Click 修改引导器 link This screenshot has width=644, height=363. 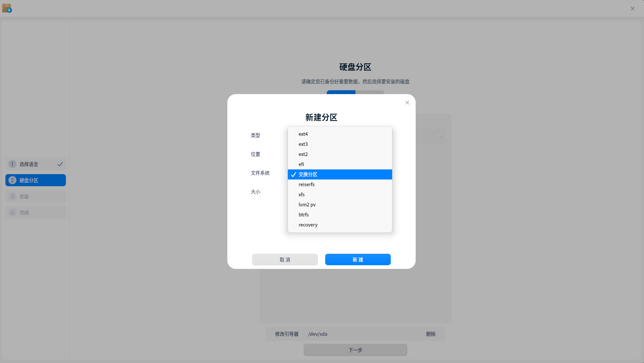pos(287,334)
